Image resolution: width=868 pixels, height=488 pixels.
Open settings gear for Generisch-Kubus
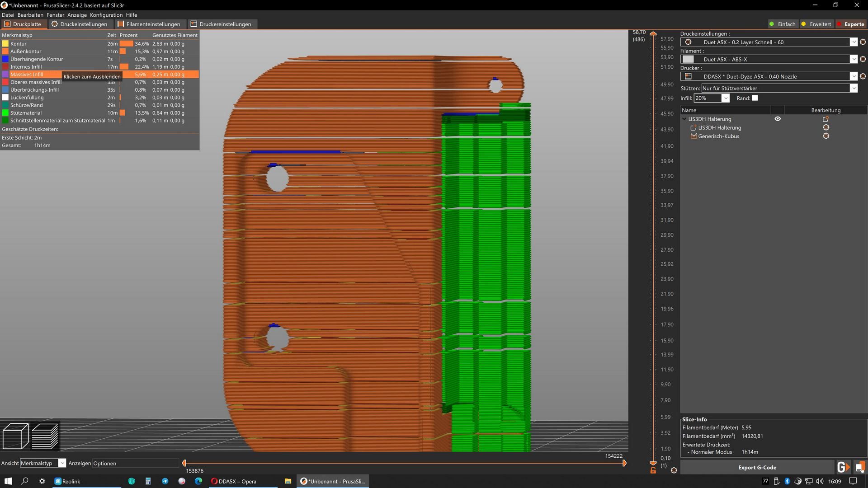[826, 136]
